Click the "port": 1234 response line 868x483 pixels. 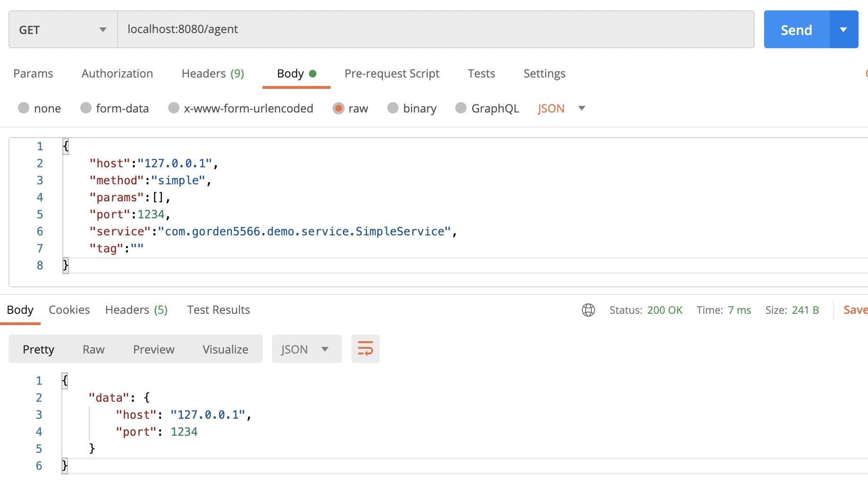coord(157,432)
